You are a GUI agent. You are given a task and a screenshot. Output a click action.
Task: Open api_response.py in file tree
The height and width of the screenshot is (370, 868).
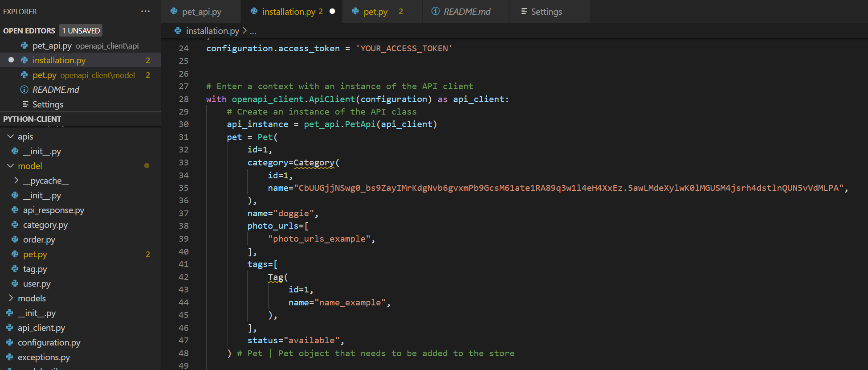pos(80,210)
